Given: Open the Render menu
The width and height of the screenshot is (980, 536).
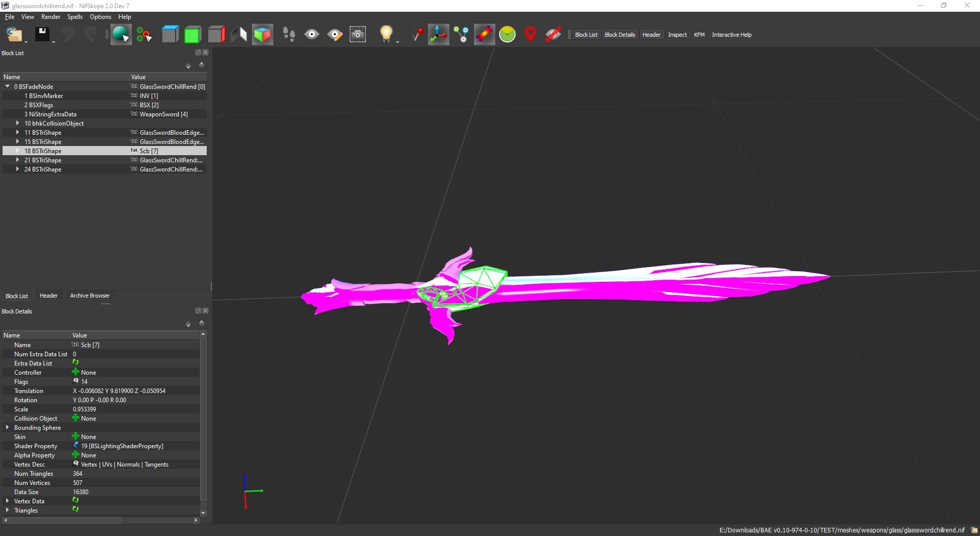Looking at the screenshot, I should coord(51,17).
